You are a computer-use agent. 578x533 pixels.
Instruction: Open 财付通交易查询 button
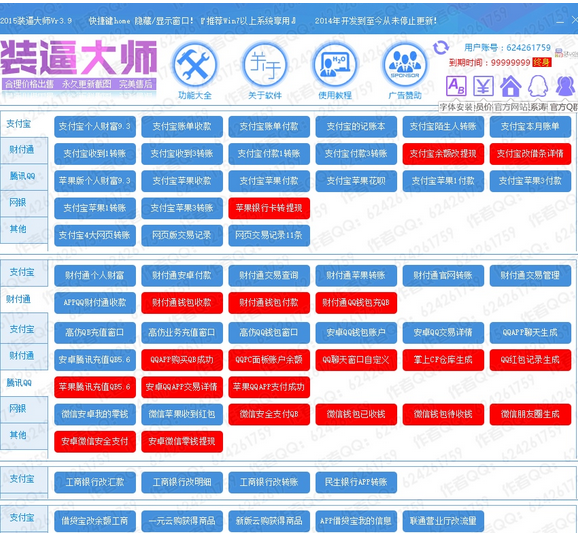(x=269, y=275)
